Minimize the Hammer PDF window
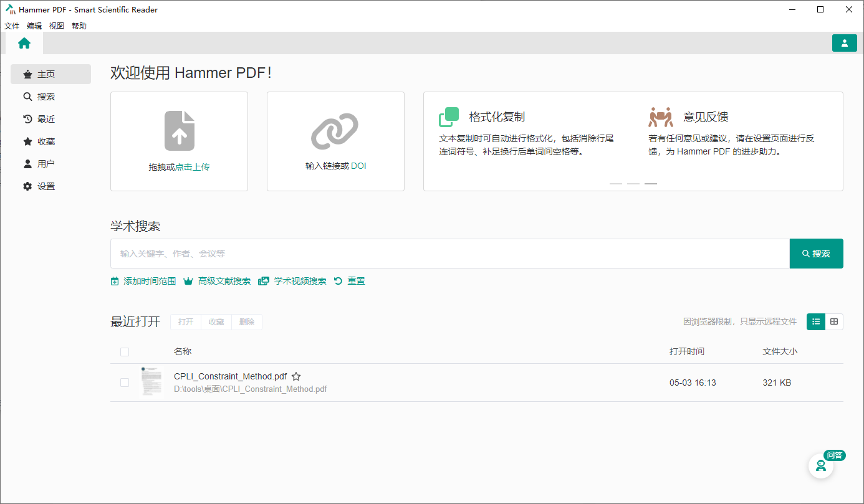 [792, 9]
